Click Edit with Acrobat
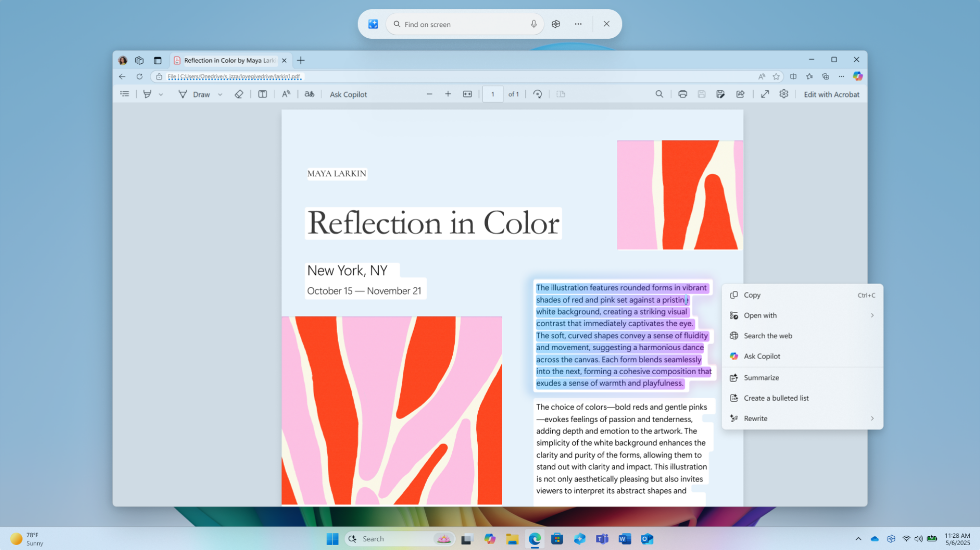 coord(831,94)
